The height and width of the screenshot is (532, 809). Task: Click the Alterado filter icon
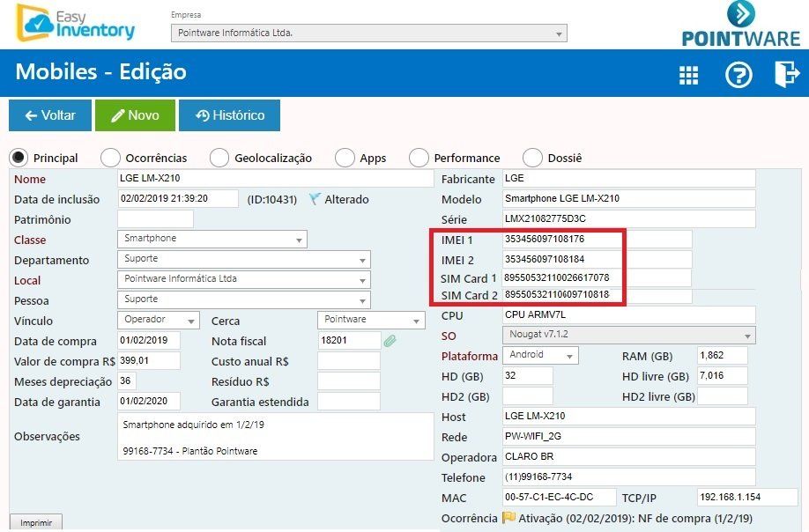pos(315,199)
